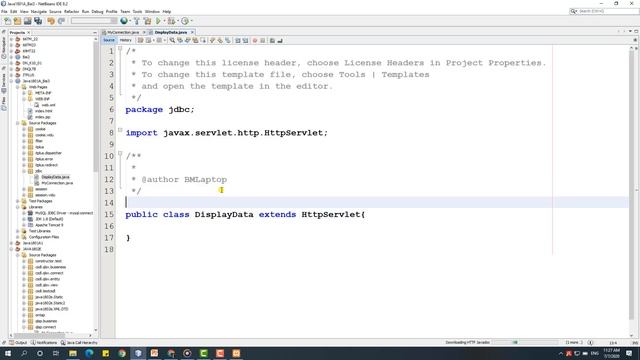This screenshot has width=640, height=360.
Task: Switch to the History view button
Action: (x=125, y=40)
